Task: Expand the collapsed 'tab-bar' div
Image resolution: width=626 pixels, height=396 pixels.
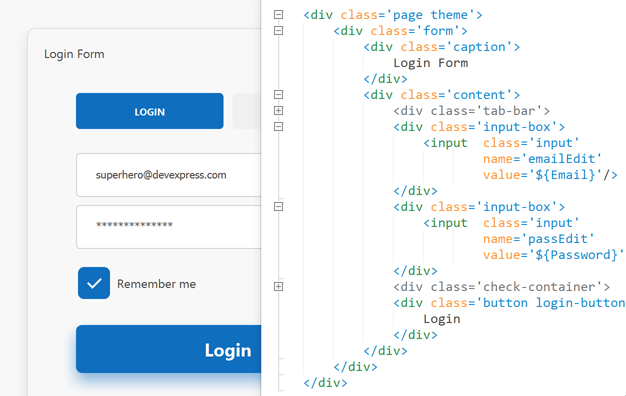Action: click(x=279, y=111)
